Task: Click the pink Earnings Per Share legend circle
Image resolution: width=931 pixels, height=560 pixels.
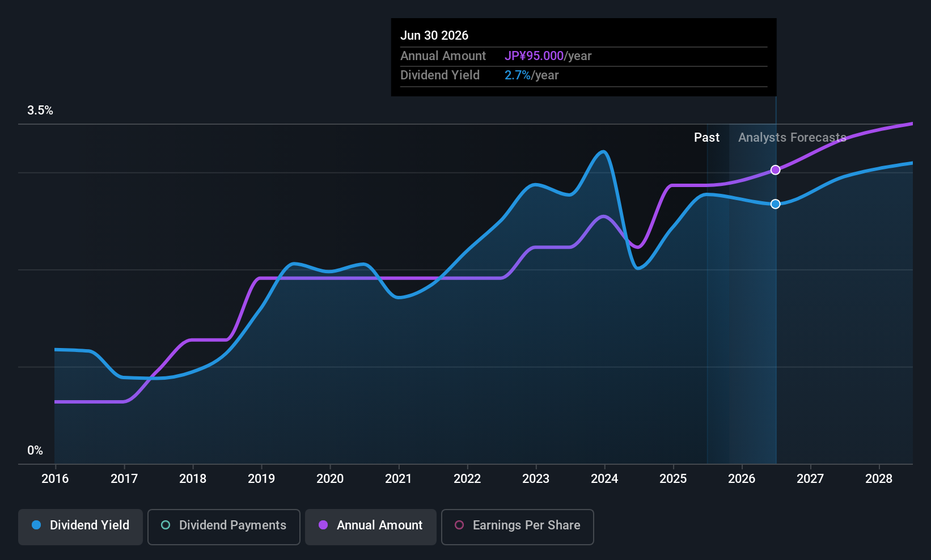Action: pyautogui.click(x=459, y=525)
